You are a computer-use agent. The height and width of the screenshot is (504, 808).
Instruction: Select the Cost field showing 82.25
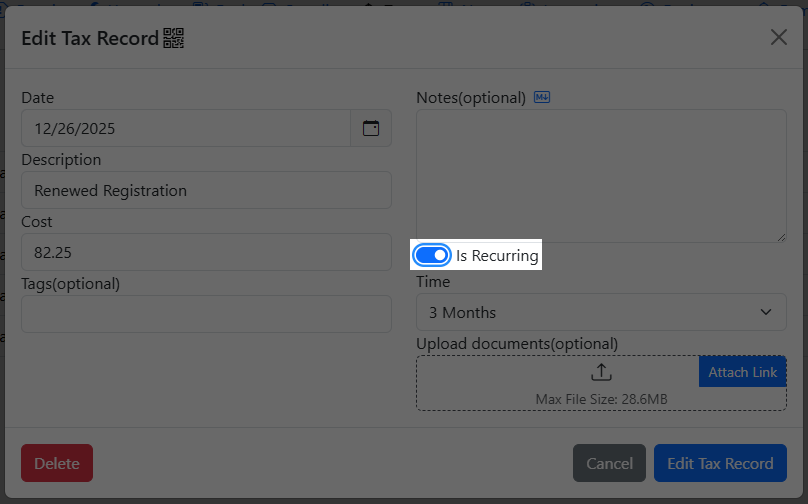pos(206,252)
